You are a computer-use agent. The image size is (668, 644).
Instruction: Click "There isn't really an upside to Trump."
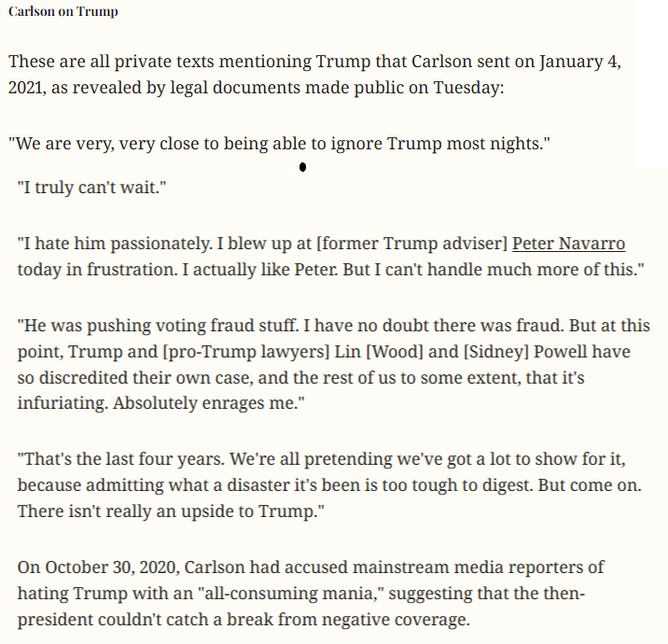tap(171, 511)
